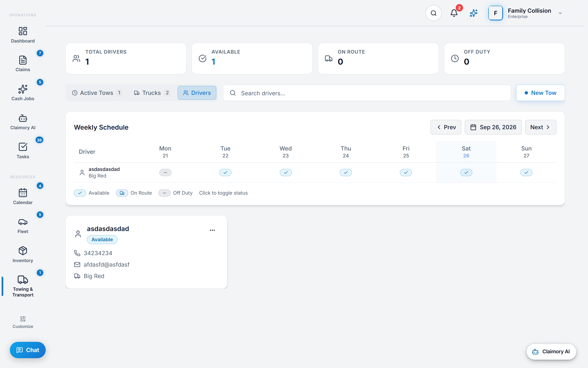
Task: Open the Chat button
Action: [x=28, y=350]
